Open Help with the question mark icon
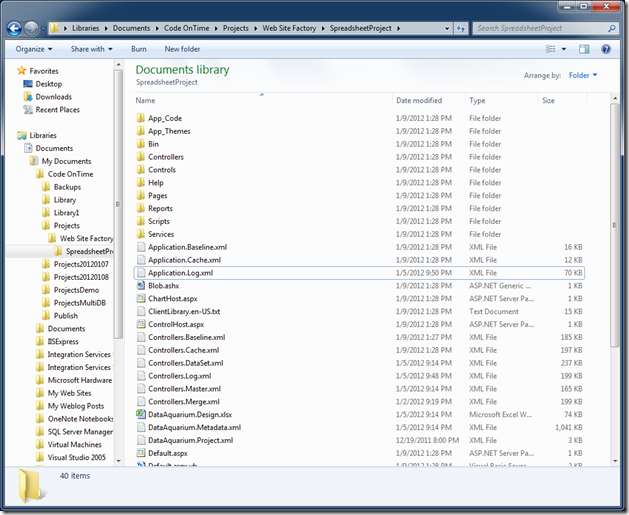The height and width of the screenshot is (515, 629). (606, 49)
